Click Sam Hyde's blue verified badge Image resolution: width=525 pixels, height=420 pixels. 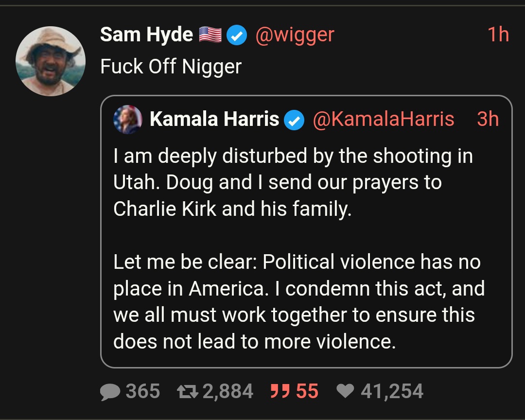point(237,35)
